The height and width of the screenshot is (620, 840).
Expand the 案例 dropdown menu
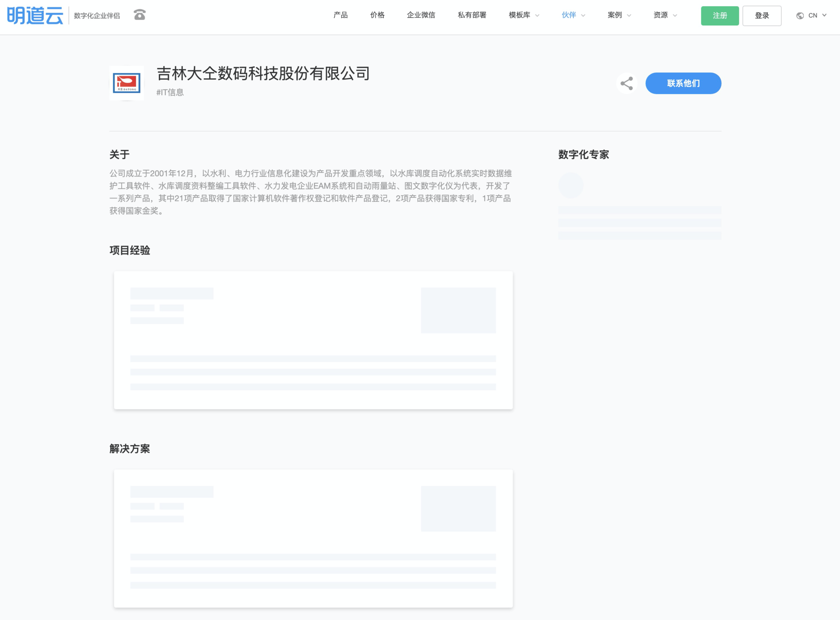(x=619, y=15)
